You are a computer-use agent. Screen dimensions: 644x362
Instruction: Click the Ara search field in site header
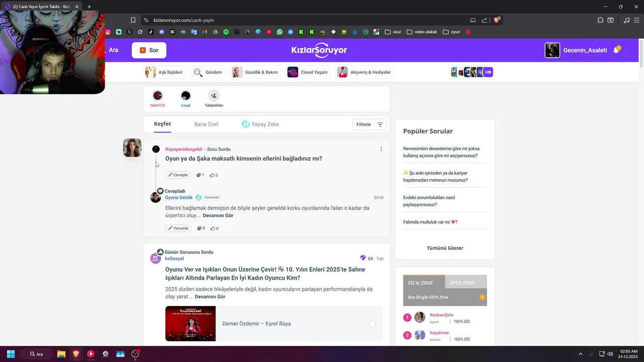click(114, 50)
